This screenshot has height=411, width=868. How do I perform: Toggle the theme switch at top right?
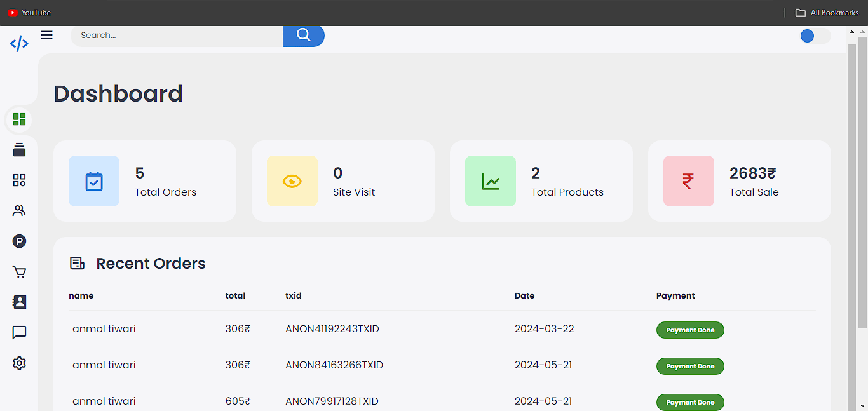pyautogui.click(x=815, y=36)
